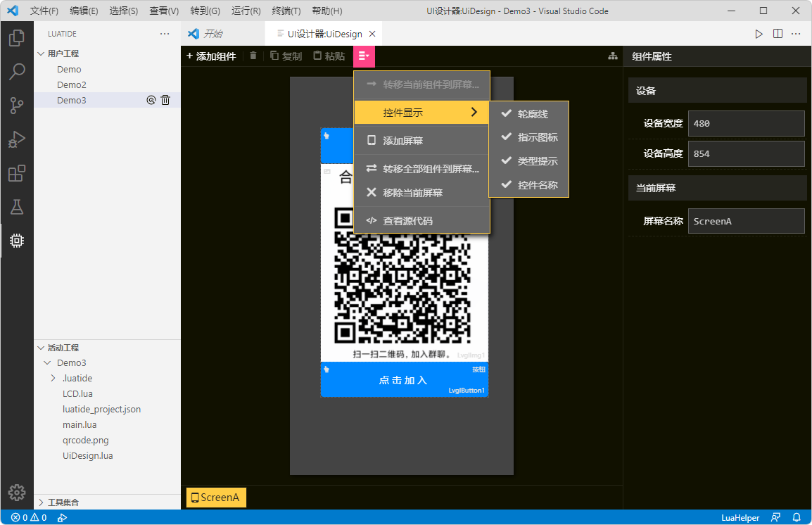Select the ScreenA screen tab at the bottom
812x525 pixels.
(x=216, y=498)
